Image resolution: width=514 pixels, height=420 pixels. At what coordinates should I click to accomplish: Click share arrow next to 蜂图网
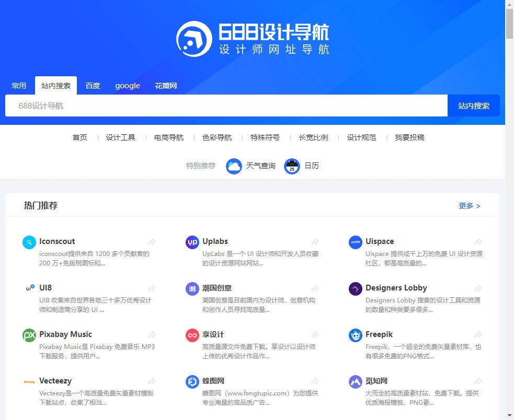pyautogui.click(x=315, y=381)
